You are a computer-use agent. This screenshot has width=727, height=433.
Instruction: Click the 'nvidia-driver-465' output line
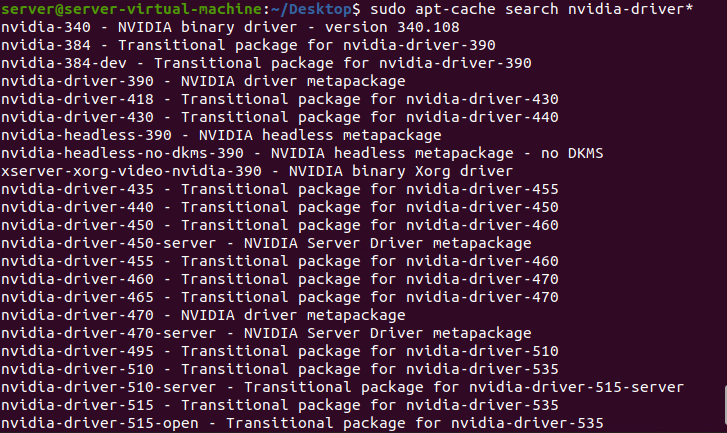[x=280, y=297]
